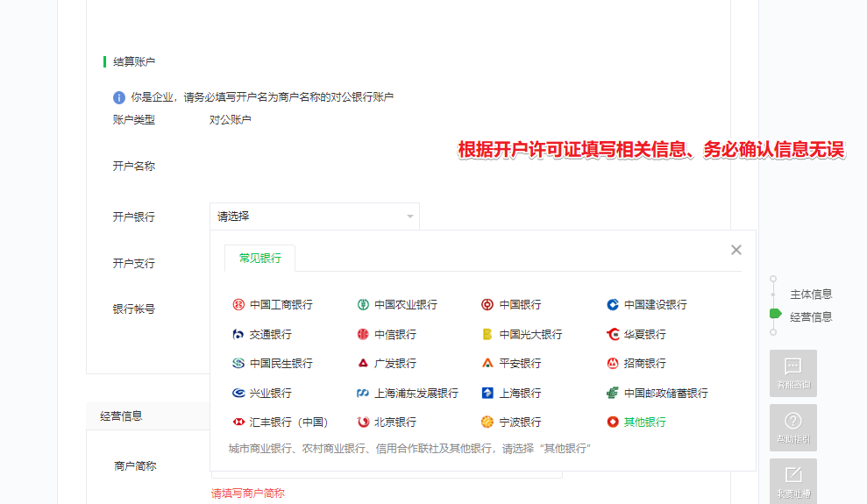Screen dimensions: 867x504
Task: Pick the 招商银行 logo icon
Action: point(613,363)
